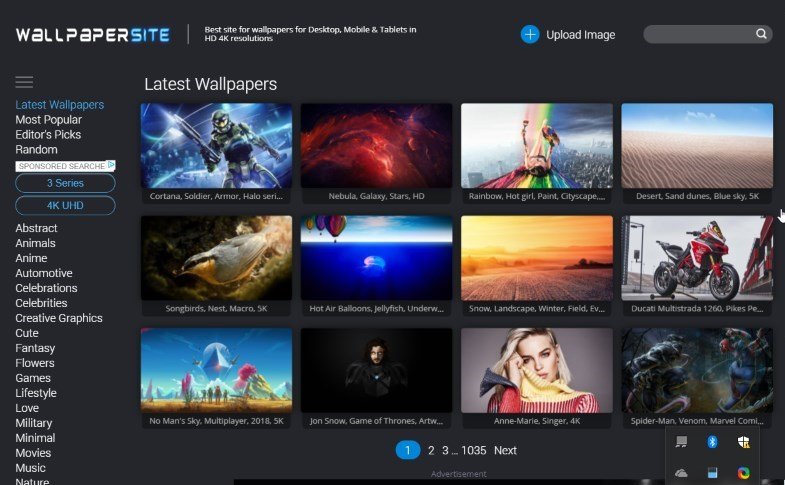Open the Rainbow Cityscape wallpaper thumbnail
The height and width of the screenshot is (485, 785).
[537, 146]
